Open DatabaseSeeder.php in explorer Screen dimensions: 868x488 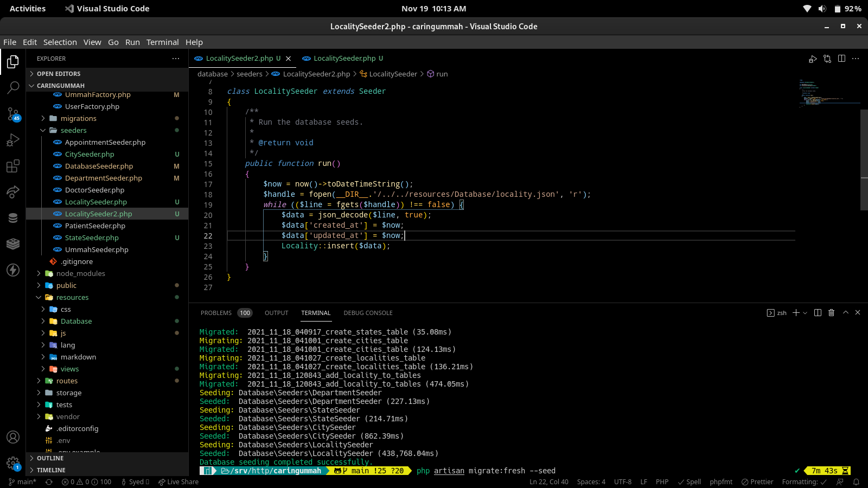107,166
